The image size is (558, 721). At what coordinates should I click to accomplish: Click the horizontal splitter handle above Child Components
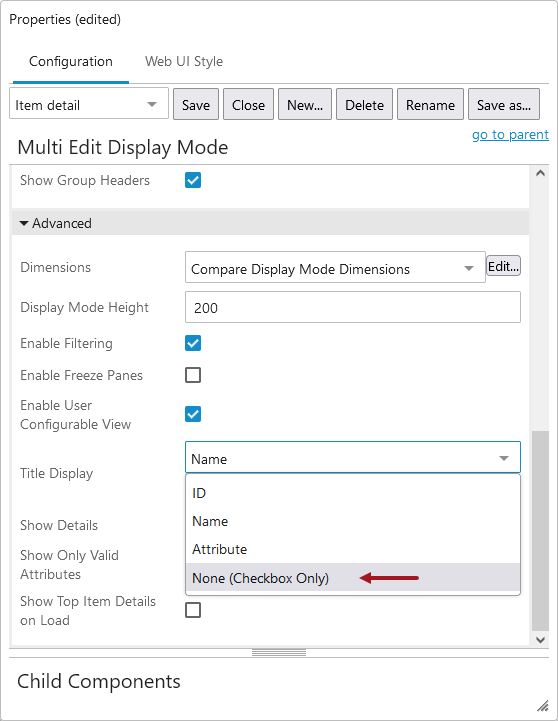click(279, 652)
